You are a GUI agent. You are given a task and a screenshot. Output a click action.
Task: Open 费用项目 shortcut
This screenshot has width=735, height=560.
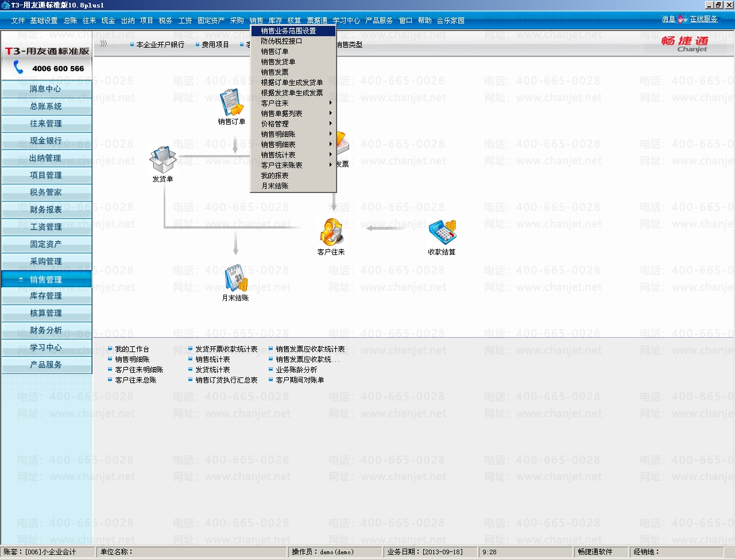click(215, 44)
